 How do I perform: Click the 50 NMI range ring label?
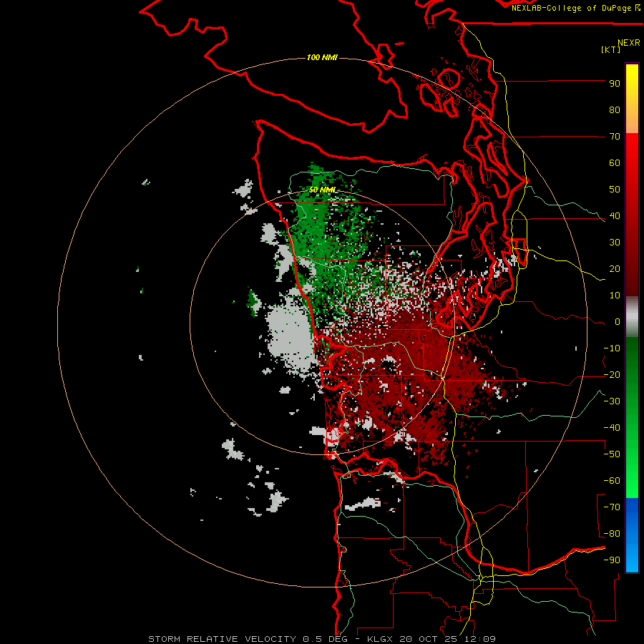322,190
